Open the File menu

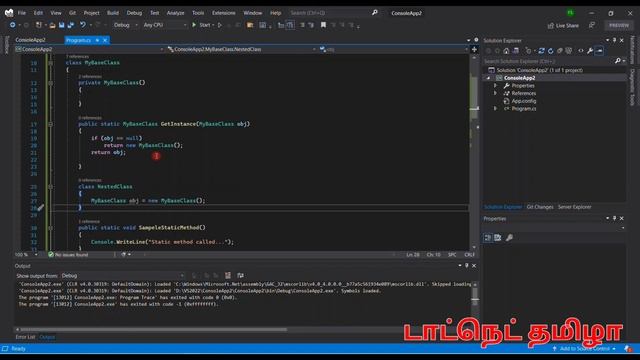[x=22, y=13]
